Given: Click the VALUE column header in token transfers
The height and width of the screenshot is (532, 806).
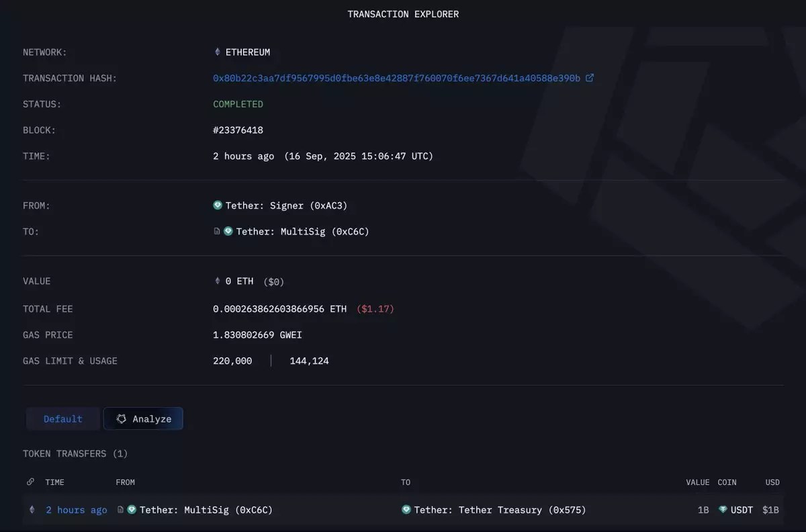Looking at the screenshot, I should 697,482.
